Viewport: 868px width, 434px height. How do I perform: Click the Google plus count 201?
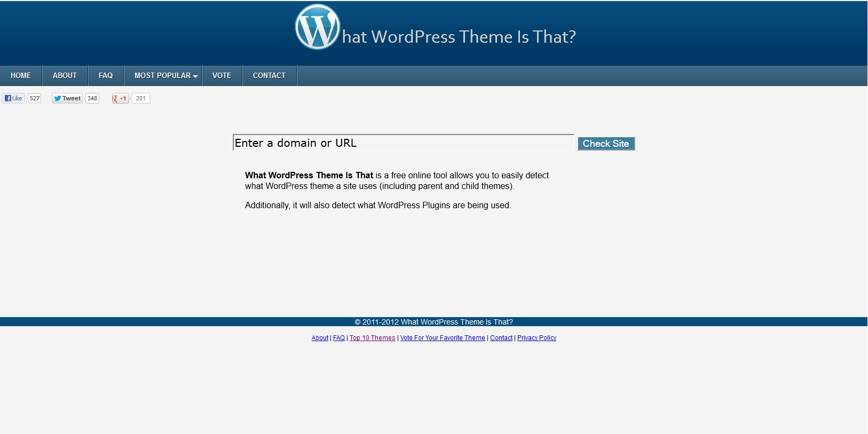(141, 98)
